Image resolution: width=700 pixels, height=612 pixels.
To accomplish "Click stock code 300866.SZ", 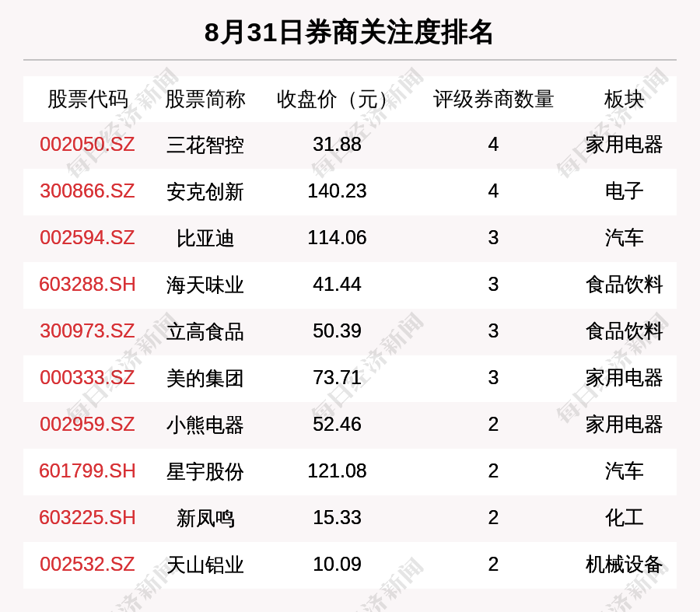I will [x=87, y=191].
